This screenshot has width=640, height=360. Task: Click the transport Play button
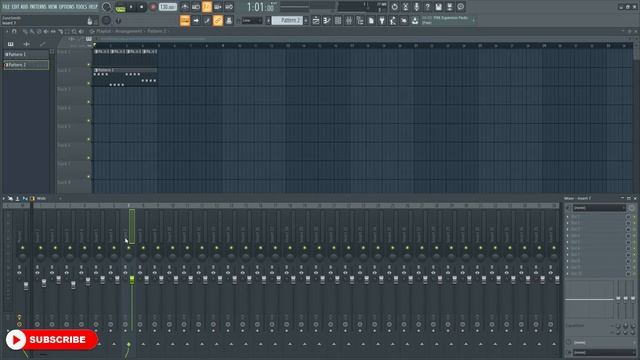coord(131,7)
